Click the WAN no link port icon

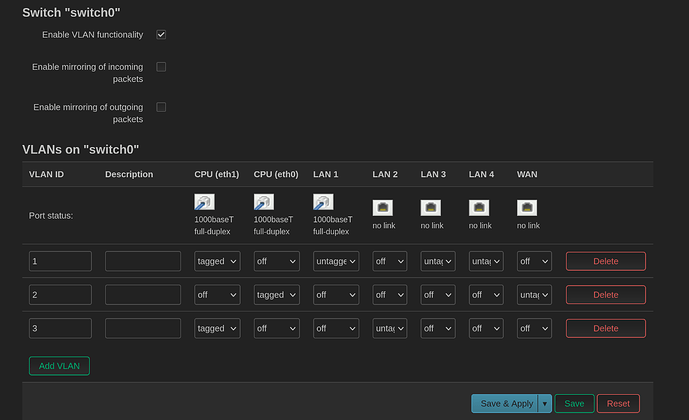pos(527,208)
